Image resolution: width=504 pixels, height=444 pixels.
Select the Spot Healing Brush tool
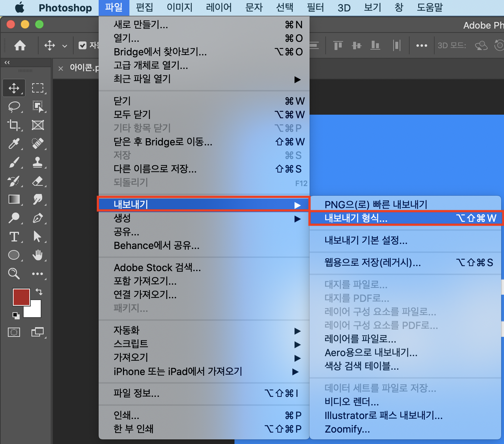coord(38,144)
